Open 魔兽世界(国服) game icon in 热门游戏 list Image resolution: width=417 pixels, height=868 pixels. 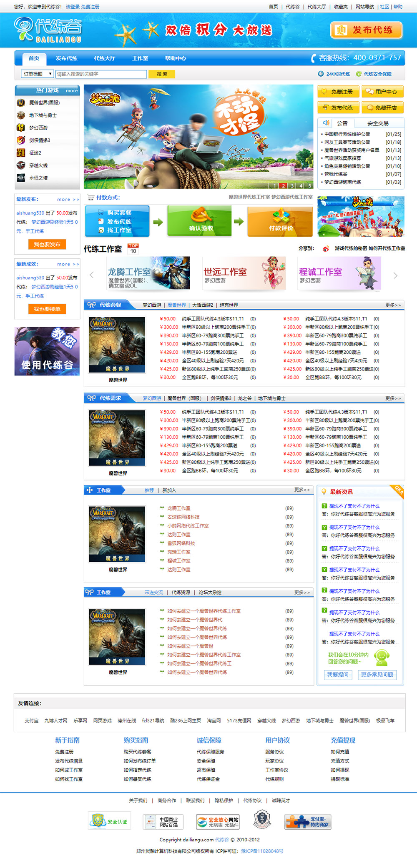pyautogui.click(x=21, y=103)
